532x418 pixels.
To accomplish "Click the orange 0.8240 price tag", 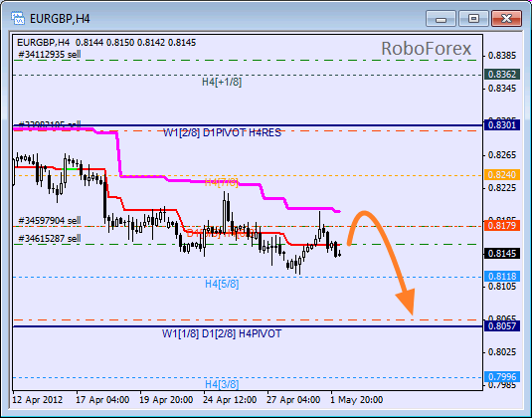I will [502, 175].
